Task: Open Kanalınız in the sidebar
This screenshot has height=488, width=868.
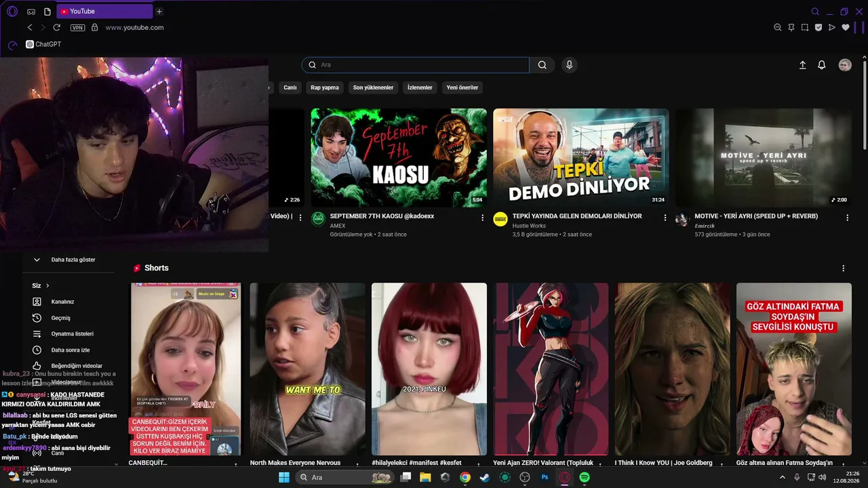Action: pos(63,302)
